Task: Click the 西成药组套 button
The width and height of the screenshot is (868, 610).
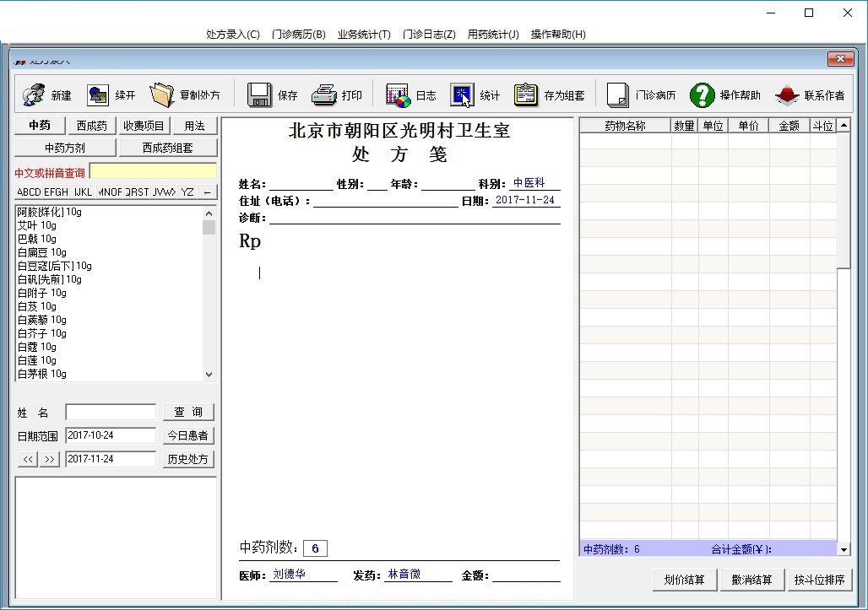Action: 168,148
